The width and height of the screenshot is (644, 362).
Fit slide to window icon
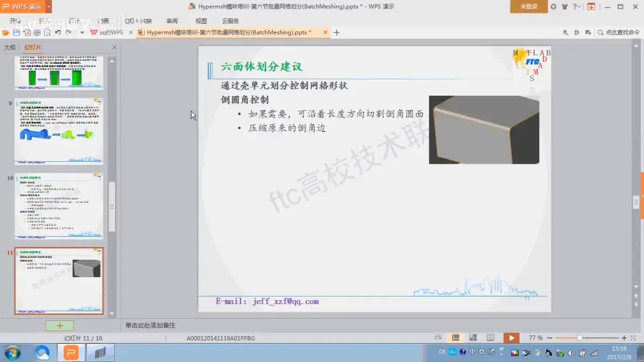pyautogui.click(x=633, y=338)
